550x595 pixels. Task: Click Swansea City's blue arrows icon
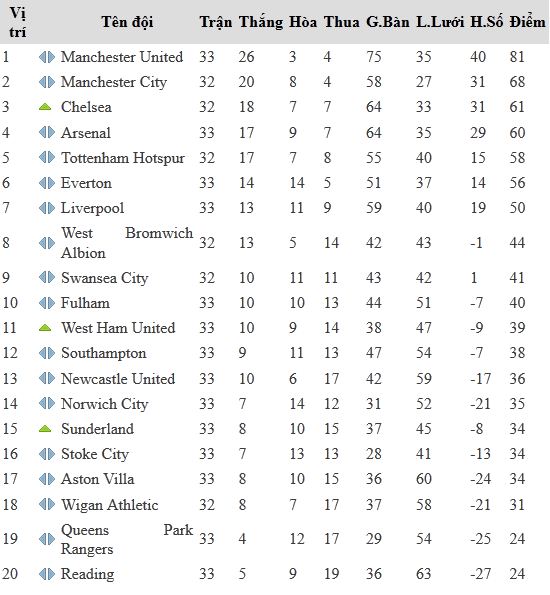[x=47, y=278]
